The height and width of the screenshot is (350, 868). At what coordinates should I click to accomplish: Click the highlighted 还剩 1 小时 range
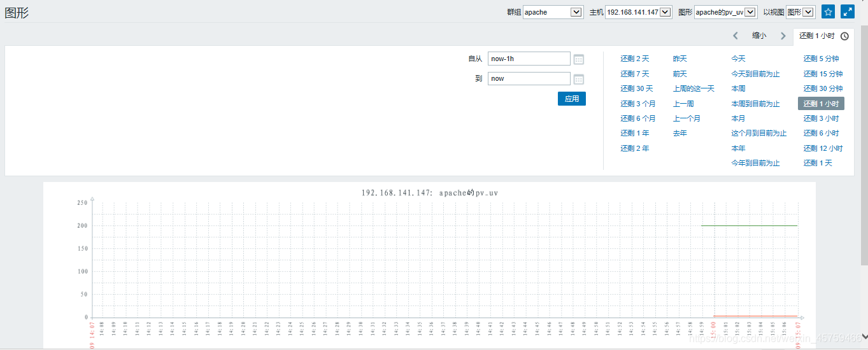tap(822, 104)
